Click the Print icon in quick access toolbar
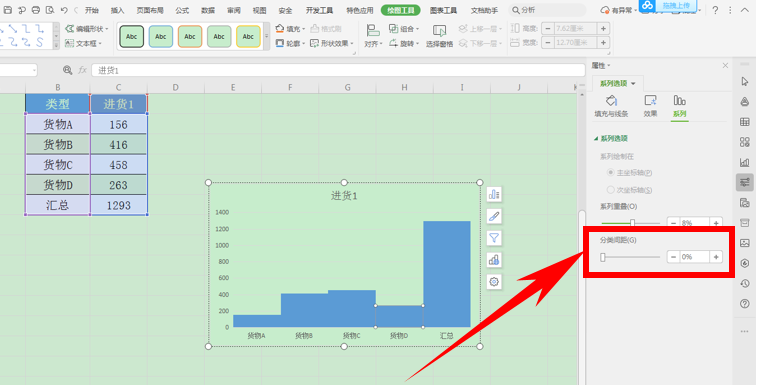 coord(36,10)
